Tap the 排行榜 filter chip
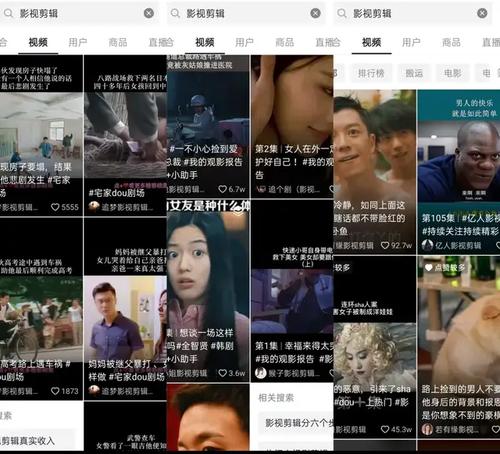This screenshot has width=500, height=454. [371, 73]
